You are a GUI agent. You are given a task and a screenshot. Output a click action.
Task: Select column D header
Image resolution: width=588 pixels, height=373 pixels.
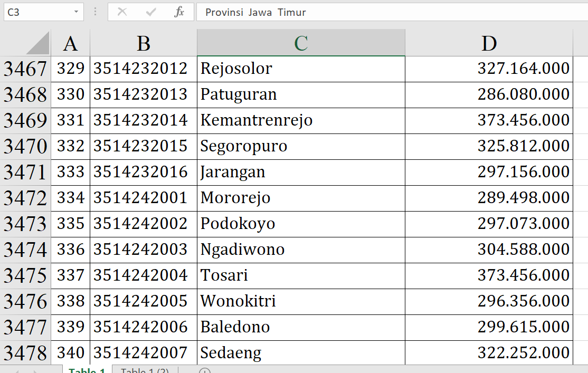pyautogui.click(x=489, y=43)
